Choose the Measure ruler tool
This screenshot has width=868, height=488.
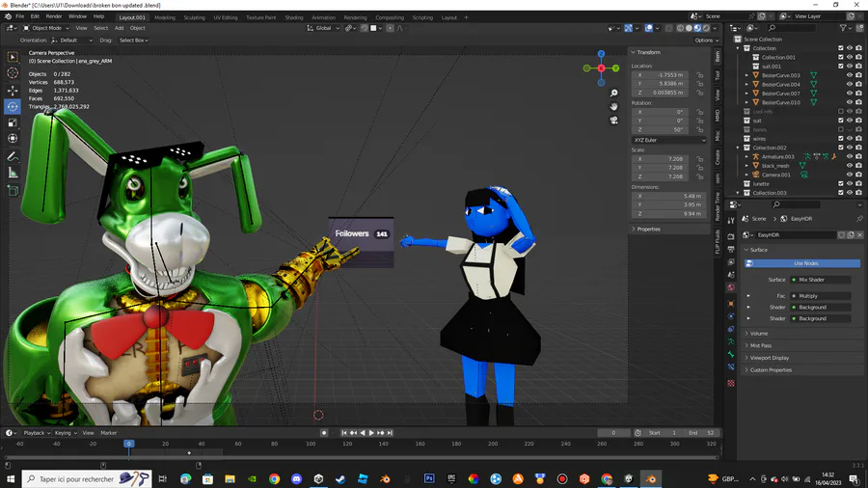pos(13,174)
